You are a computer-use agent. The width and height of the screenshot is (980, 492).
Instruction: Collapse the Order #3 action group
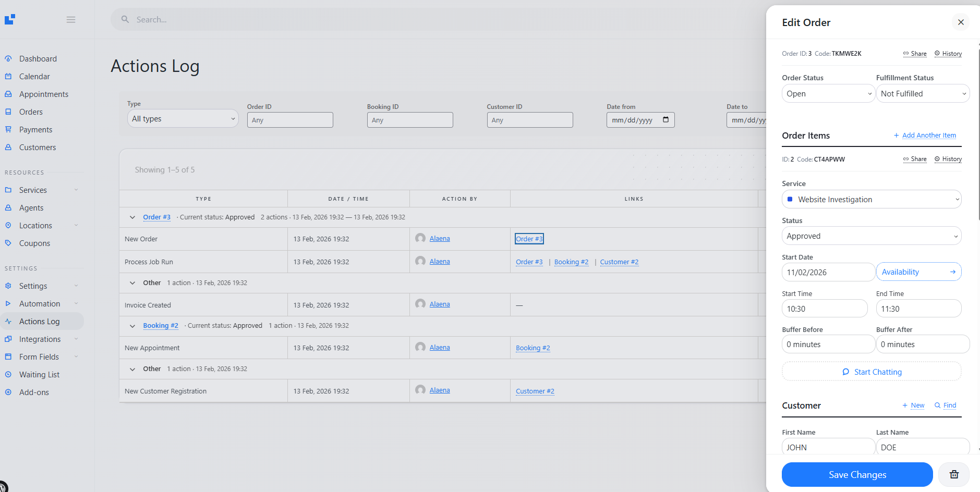click(132, 217)
